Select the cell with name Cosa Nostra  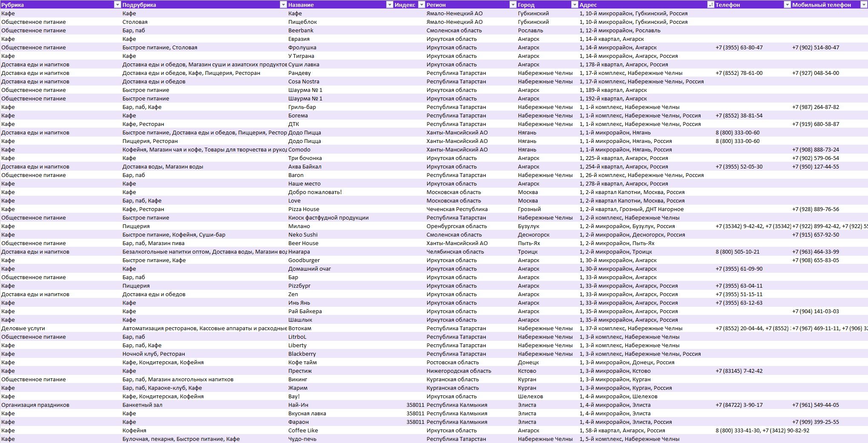pos(340,81)
